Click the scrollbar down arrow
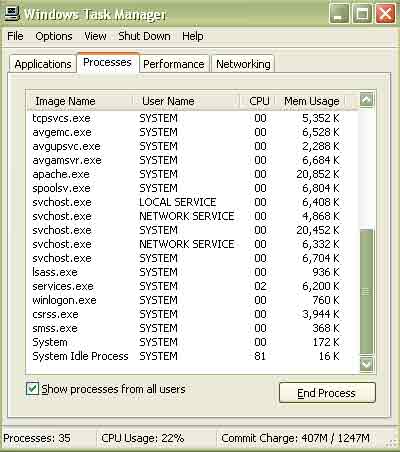Viewport: 400px width, 452px height. [366, 364]
